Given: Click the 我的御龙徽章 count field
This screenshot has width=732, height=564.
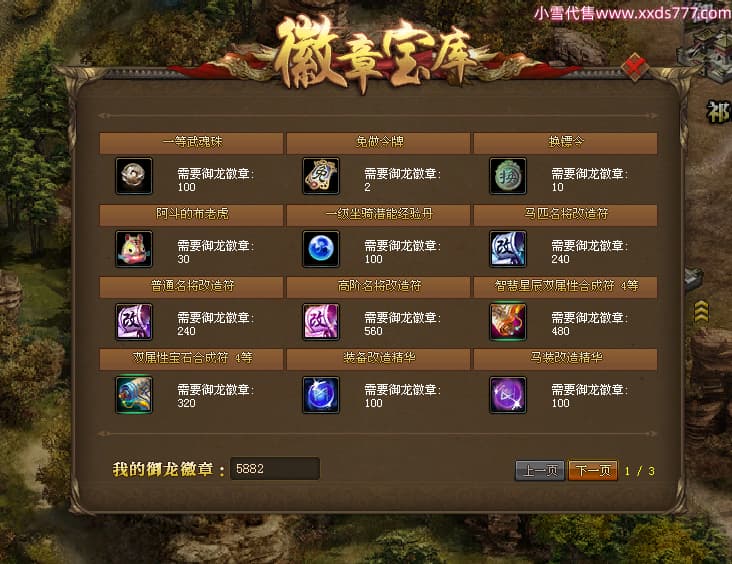Looking at the screenshot, I should [275, 468].
